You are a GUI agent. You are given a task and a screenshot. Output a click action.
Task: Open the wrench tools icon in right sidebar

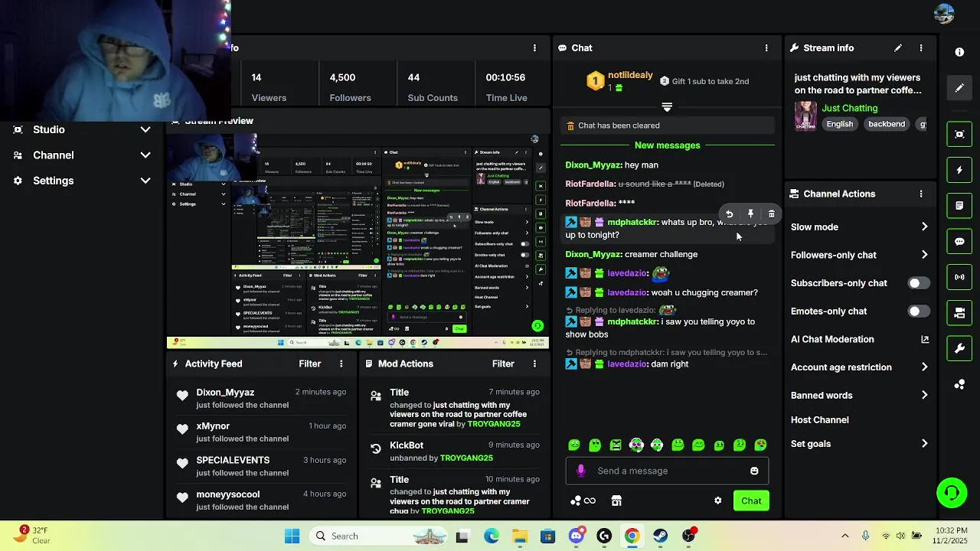(x=959, y=349)
